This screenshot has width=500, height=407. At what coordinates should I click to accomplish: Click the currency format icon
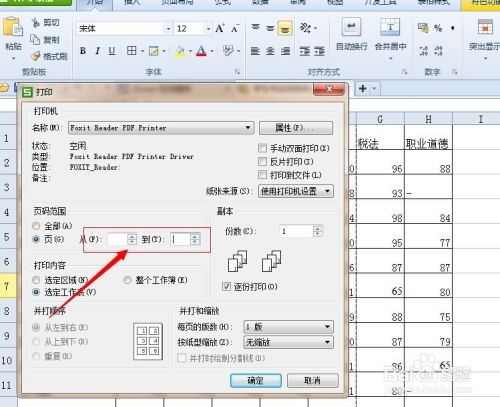click(x=423, y=28)
